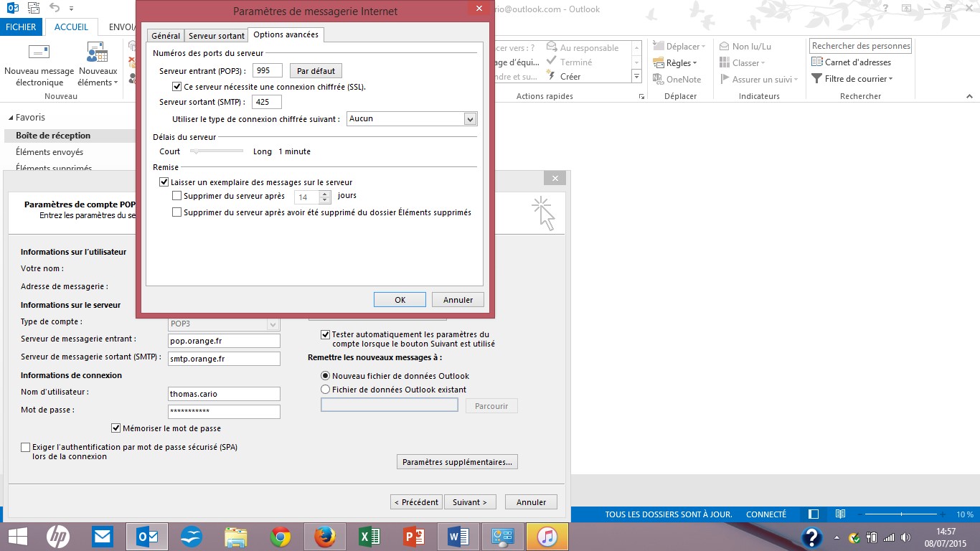980x551 pixels.
Task: Uncheck Laisser un exemplaire des messages
Action: (164, 182)
